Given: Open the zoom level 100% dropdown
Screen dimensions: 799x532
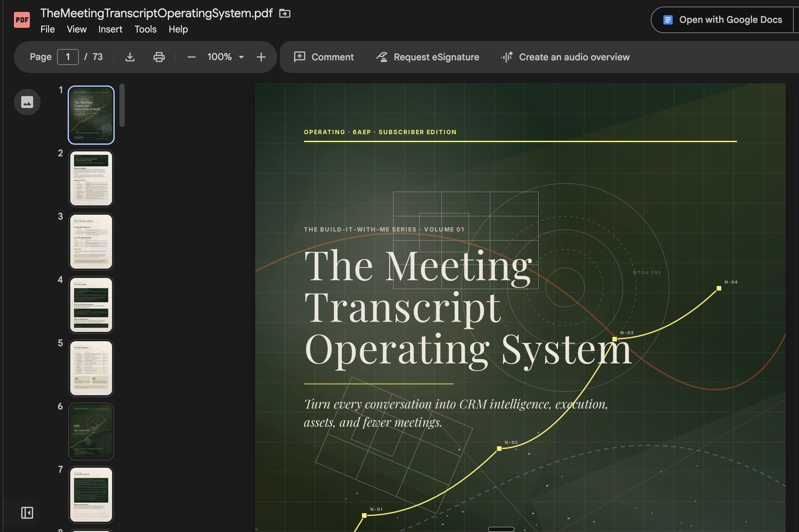Looking at the screenshot, I should pyautogui.click(x=226, y=57).
